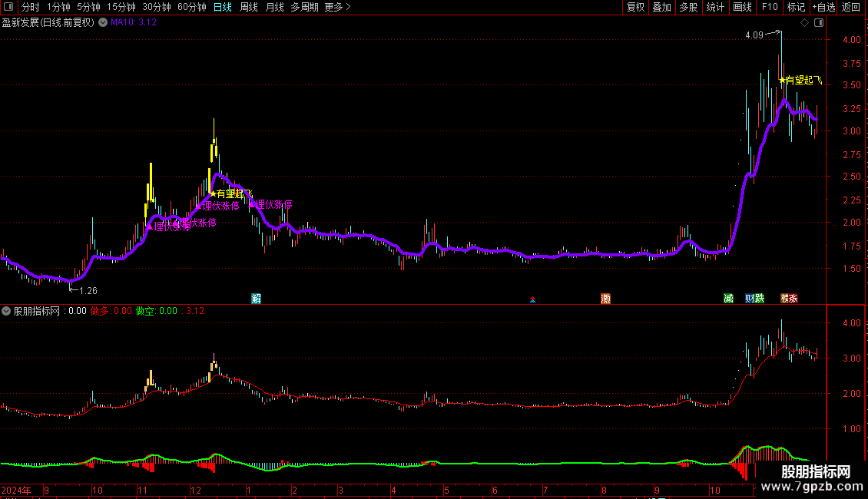
Task: Click the month 7 tick on date axis
Action: tap(545, 490)
